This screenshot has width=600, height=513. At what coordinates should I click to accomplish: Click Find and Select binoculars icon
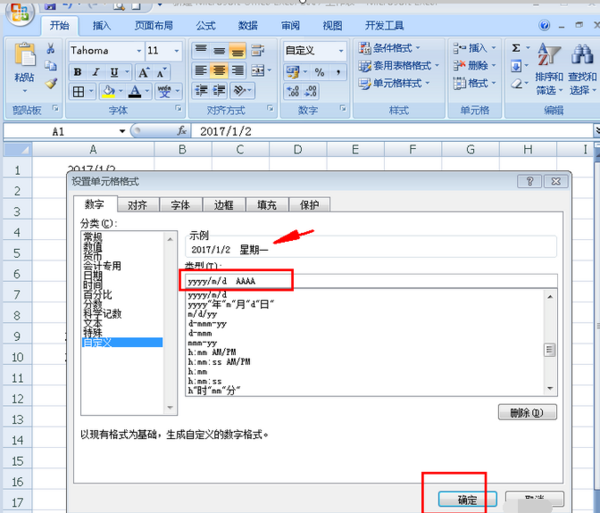[x=582, y=55]
